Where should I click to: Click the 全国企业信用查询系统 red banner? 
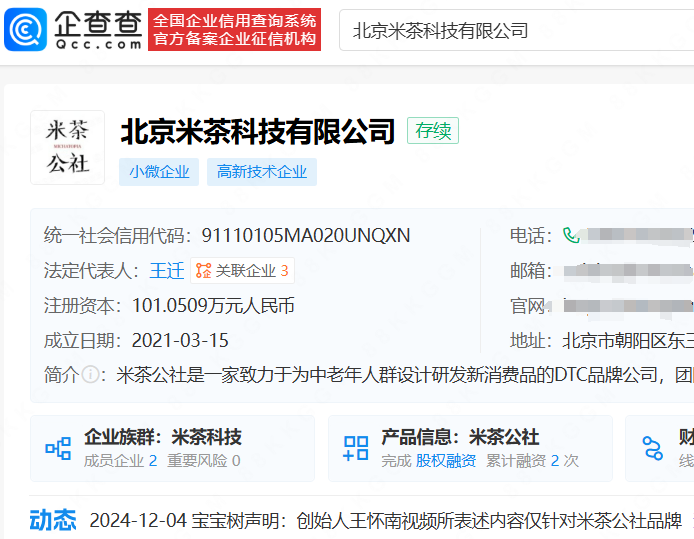(x=235, y=30)
